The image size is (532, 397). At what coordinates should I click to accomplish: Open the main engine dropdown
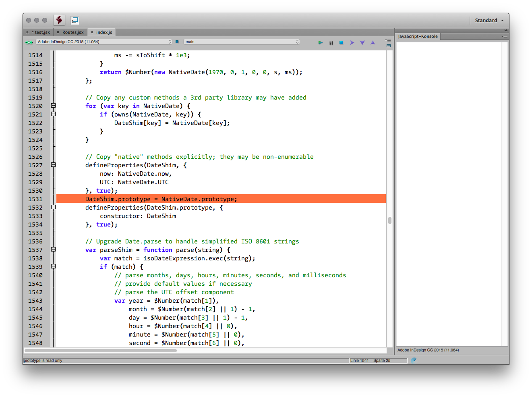[242, 42]
